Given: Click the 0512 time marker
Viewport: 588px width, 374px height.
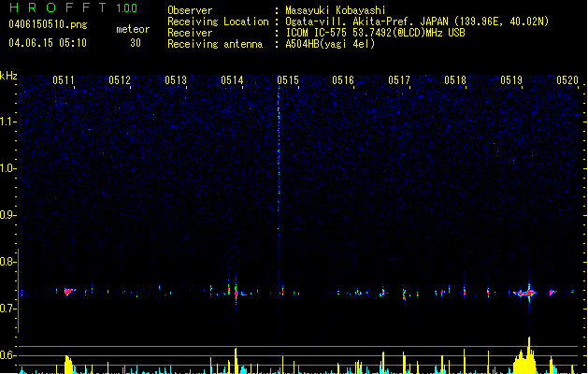Looking at the screenshot, I should coord(120,80).
